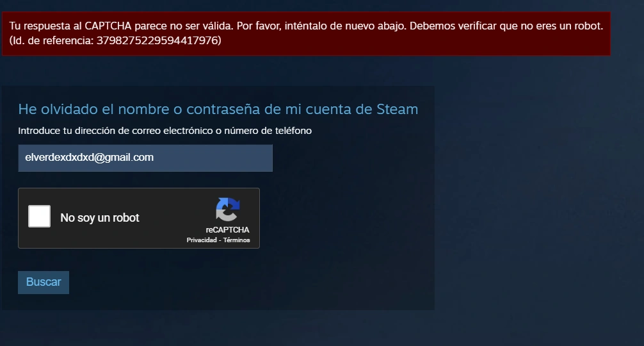The image size is (644, 346).
Task: Click the word CAPTCHA in the error message
Action: tap(108, 26)
